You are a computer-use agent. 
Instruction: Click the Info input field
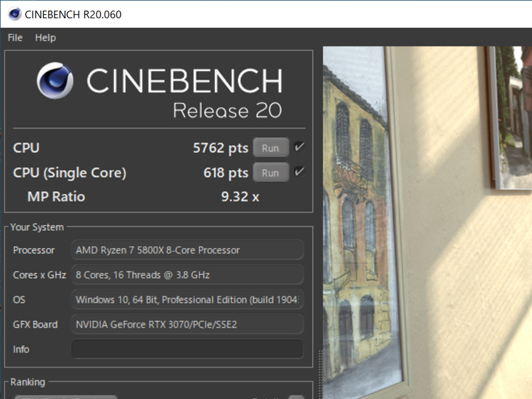coord(187,349)
